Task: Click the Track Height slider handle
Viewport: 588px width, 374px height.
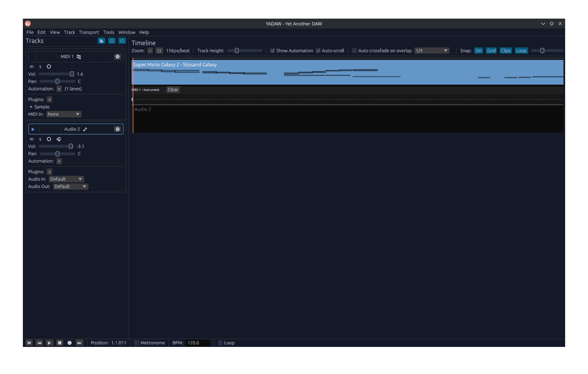Action: pyautogui.click(x=237, y=51)
